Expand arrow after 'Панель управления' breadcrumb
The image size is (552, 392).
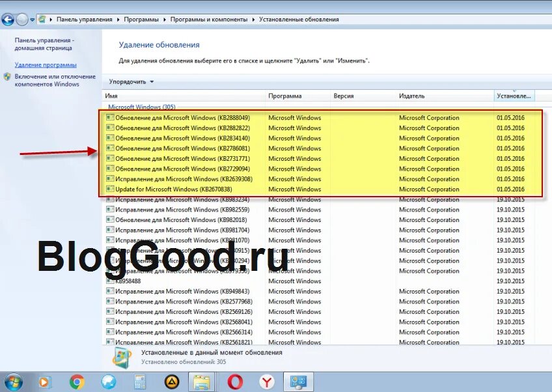click(118, 20)
